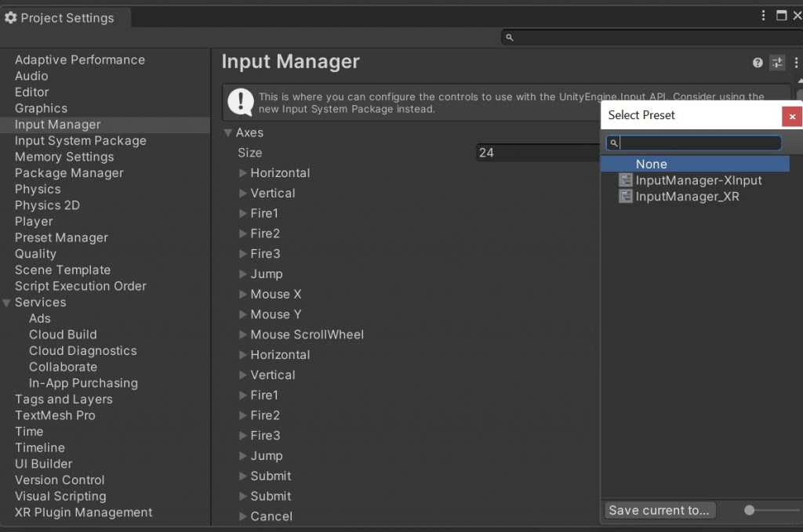
Task: Expand the Mouse ScrollWheel axis
Action: coord(243,335)
